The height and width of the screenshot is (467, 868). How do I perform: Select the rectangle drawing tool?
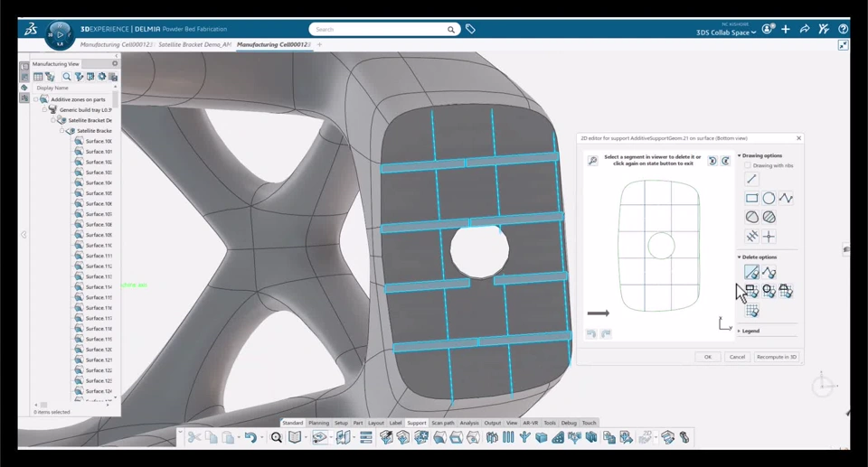coord(751,198)
